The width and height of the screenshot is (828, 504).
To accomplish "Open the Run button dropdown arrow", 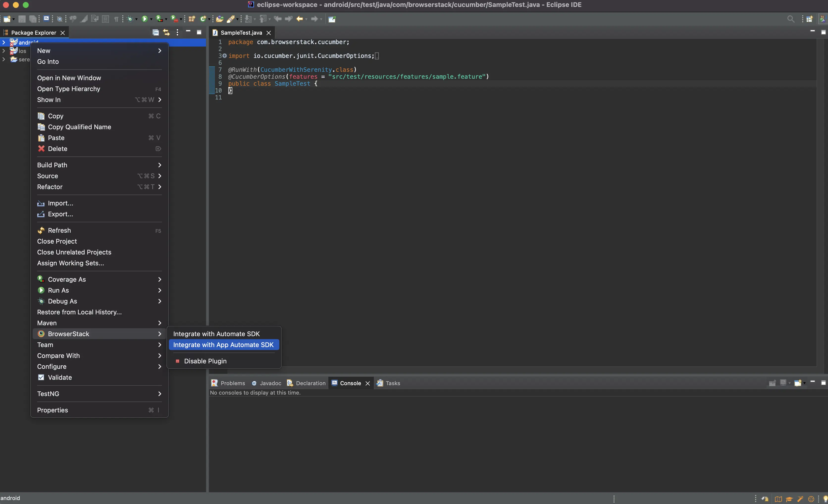I will point(151,19).
